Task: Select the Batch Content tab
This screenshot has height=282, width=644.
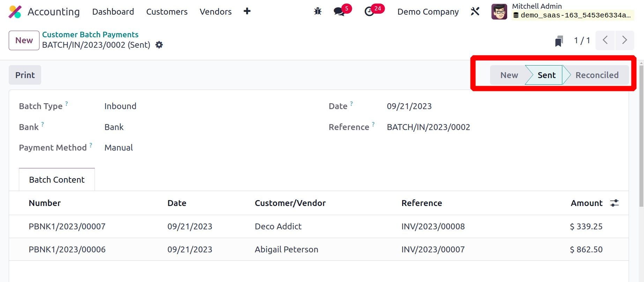Action: [x=57, y=180]
